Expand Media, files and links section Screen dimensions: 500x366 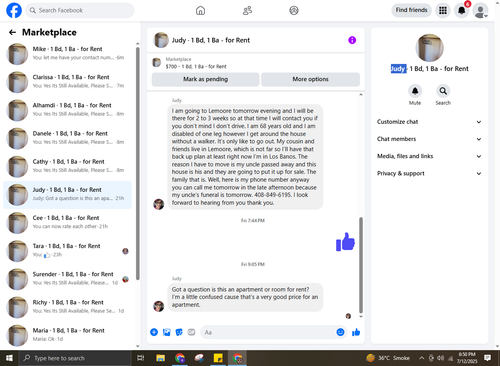pyautogui.click(x=429, y=156)
